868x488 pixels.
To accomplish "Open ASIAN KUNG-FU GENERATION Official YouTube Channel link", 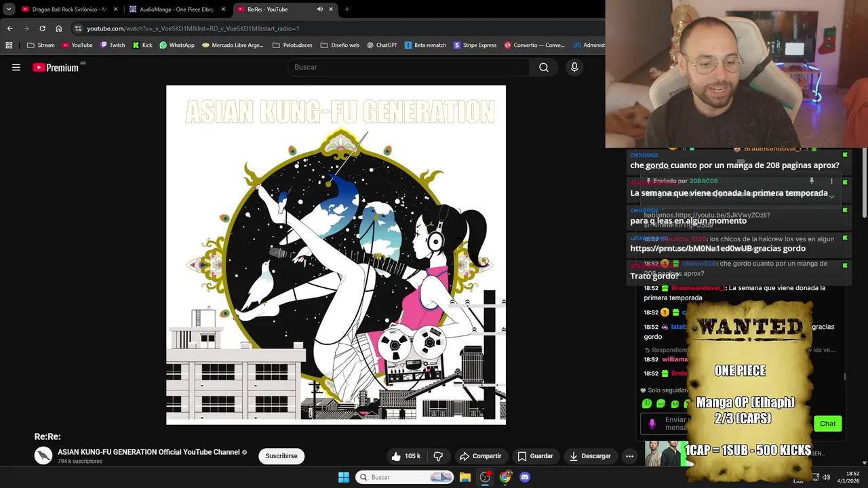I will (x=149, y=452).
